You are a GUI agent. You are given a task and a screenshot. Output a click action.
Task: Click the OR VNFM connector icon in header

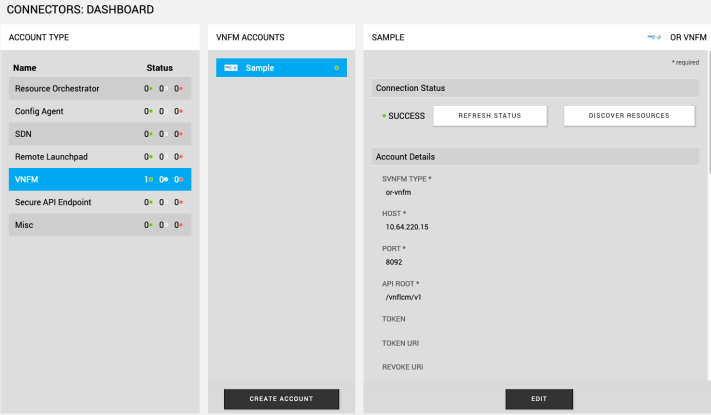[655, 37]
